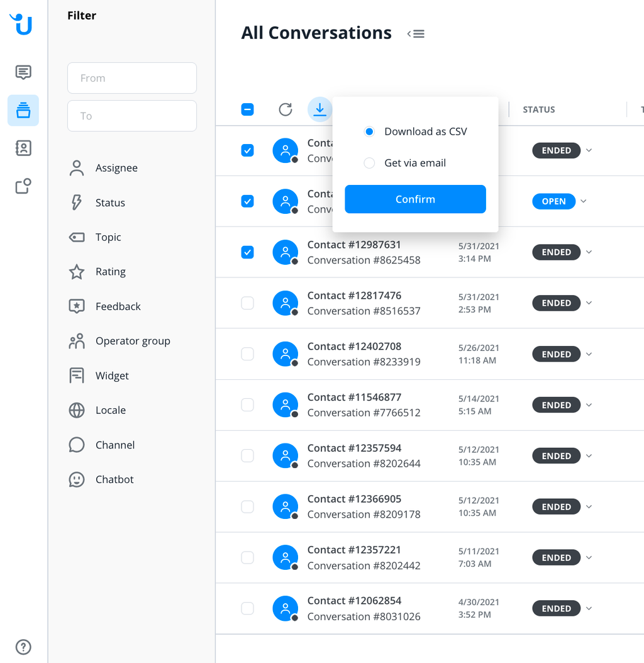644x663 pixels.
Task: Open the contacts book sidebar icon
Action: (23, 148)
